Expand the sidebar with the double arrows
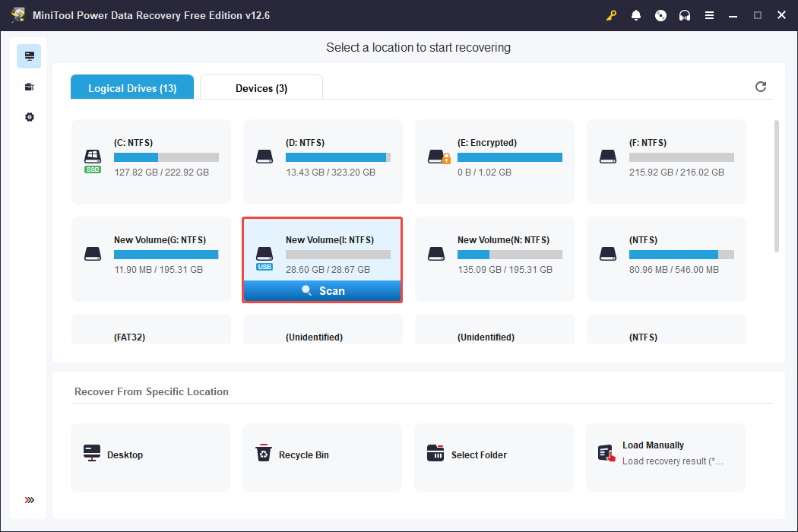This screenshot has width=798, height=532. click(x=29, y=500)
